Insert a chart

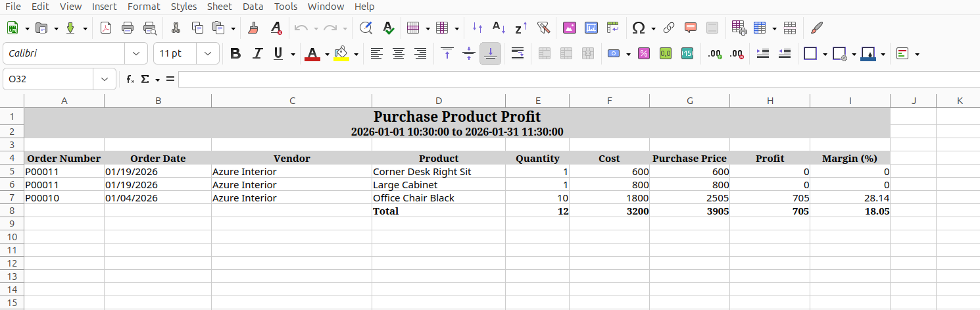pos(591,28)
